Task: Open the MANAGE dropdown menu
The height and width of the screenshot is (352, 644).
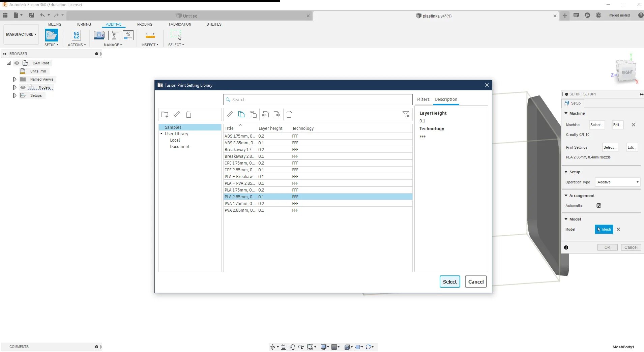Action: tap(113, 45)
